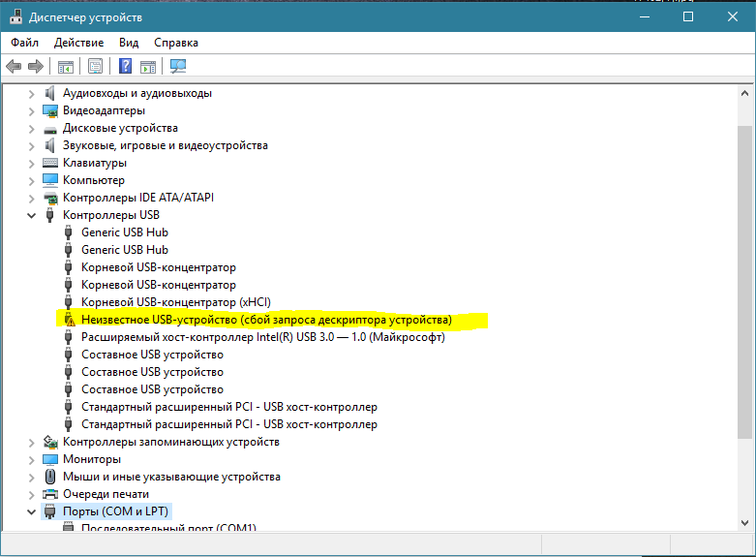This screenshot has width=756, height=557.
Task: Expand Звуковые, игровые и видеоустройства node
Action: coord(31,146)
